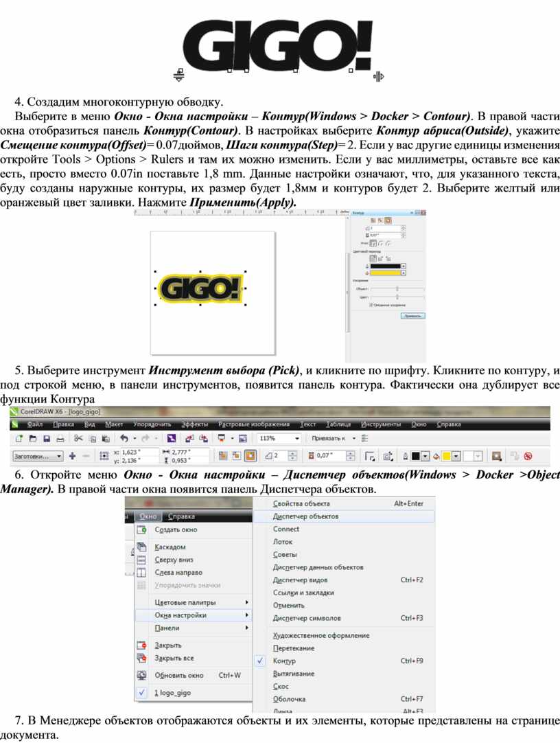This screenshot has height=743, width=560.
Task: Select the highlighted Outside contour icon in property bar
Action: 250,456
